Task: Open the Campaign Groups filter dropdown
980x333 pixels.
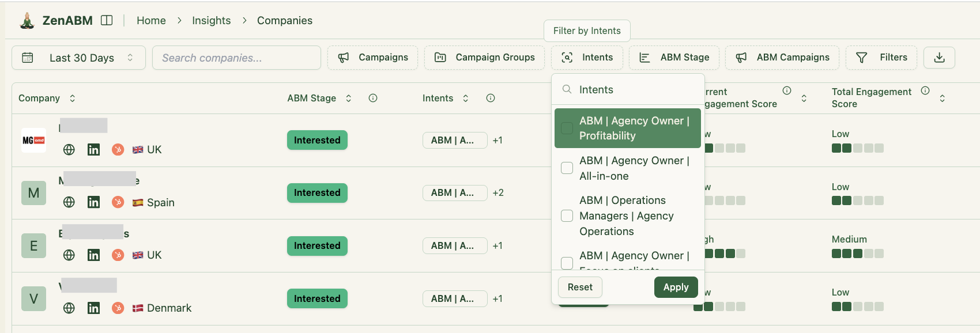Action: point(484,58)
